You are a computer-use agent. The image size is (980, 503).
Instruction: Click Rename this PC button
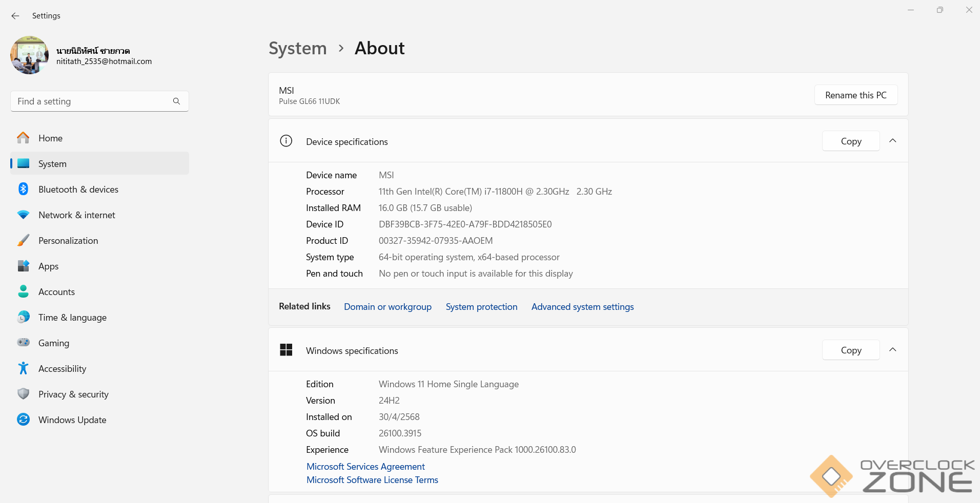coord(855,95)
